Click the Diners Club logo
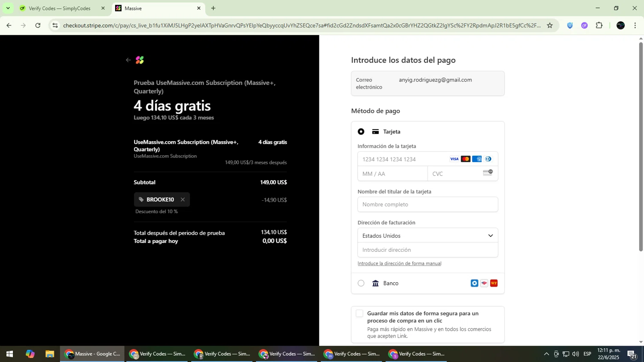The image size is (644, 362). click(488, 159)
